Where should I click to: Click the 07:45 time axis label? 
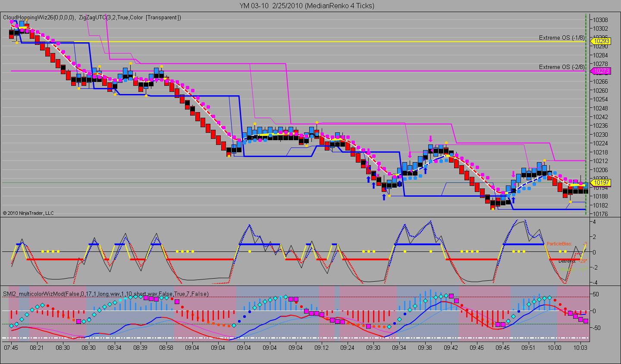pos(11,347)
